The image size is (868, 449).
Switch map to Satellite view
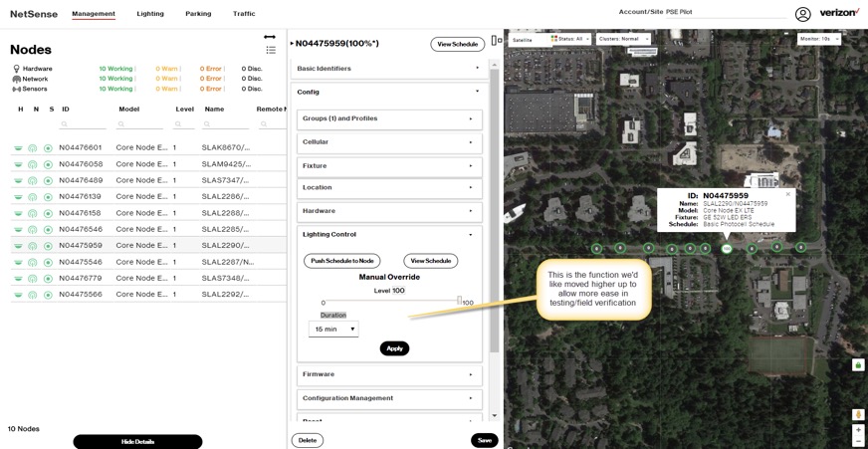[523, 40]
